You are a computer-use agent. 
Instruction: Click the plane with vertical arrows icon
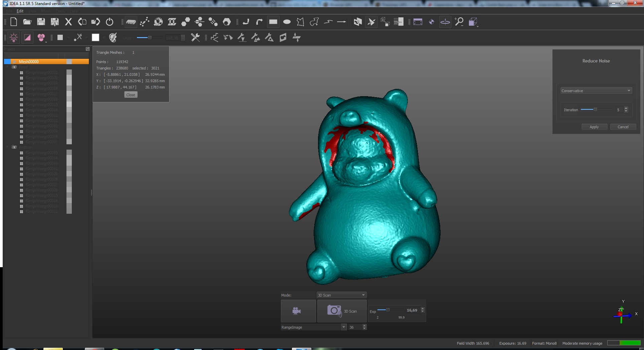(297, 37)
